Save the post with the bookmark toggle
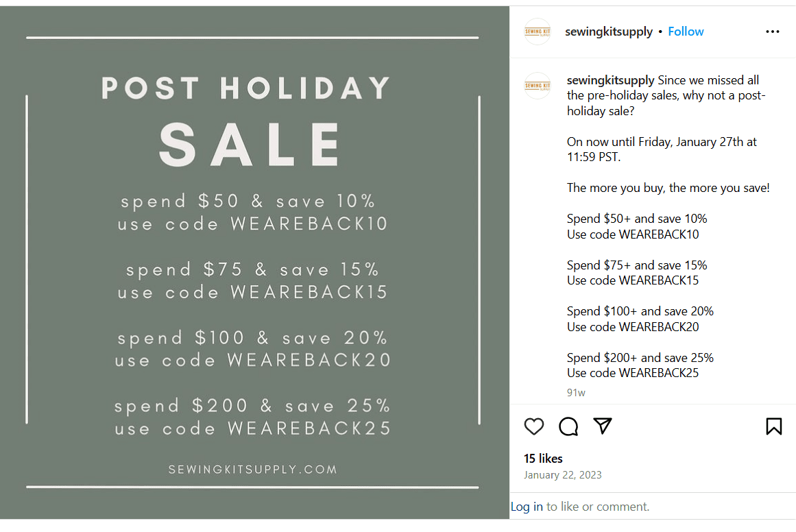796x532 pixels. [x=774, y=426]
